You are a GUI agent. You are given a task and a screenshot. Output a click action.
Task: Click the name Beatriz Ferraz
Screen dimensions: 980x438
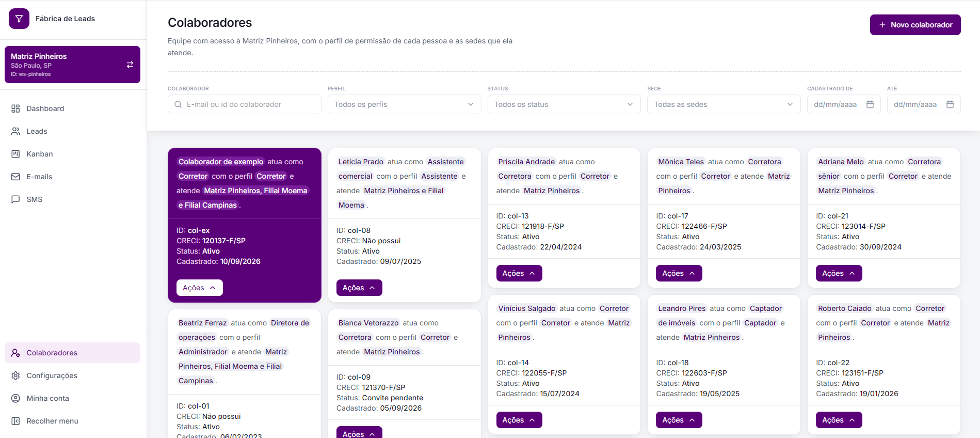point(203,323)
